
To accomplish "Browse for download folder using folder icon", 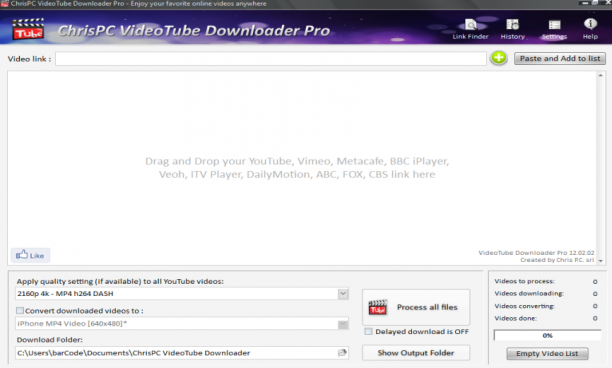I will point(342,353).
